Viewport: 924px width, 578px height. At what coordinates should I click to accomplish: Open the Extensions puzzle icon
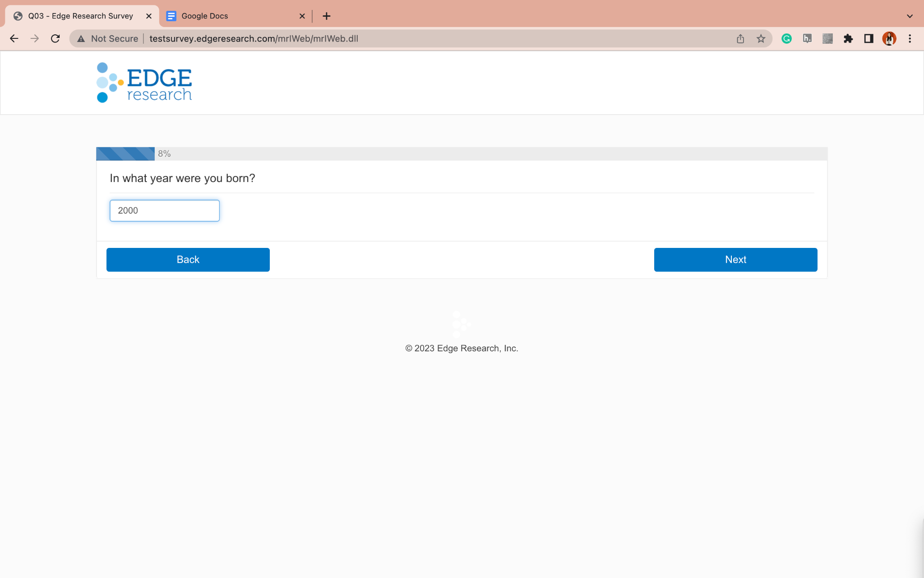848,38
